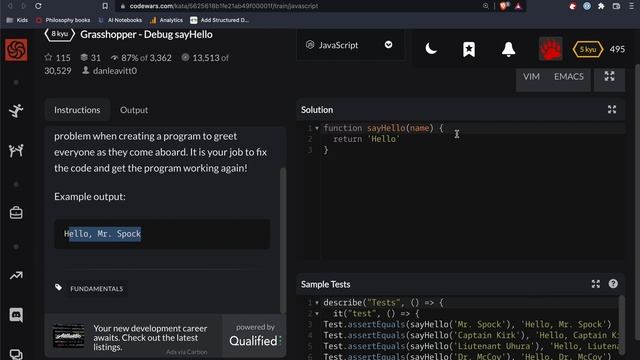Switch to the Instructions tab

(x=77, y=110)
